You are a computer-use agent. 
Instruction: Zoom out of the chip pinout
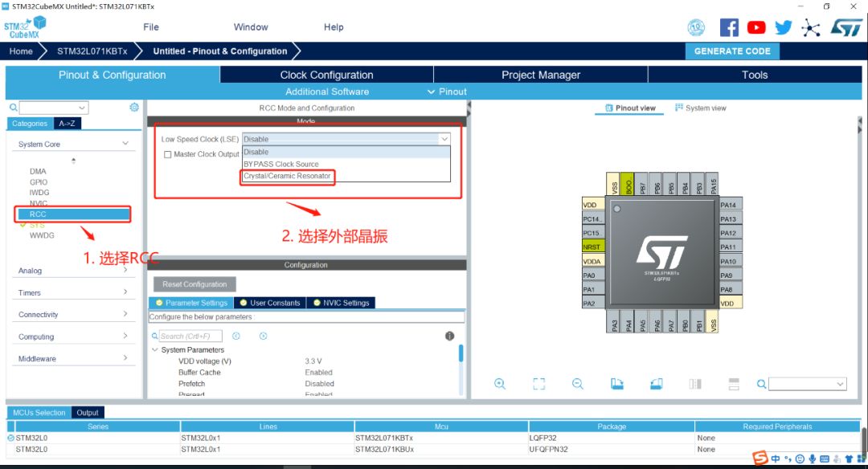(x=578, y=384)
